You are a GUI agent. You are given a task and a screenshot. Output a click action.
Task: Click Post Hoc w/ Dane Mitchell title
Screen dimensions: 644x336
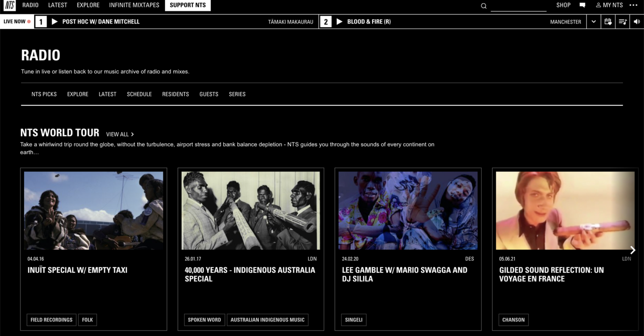(x=101, y=21)
